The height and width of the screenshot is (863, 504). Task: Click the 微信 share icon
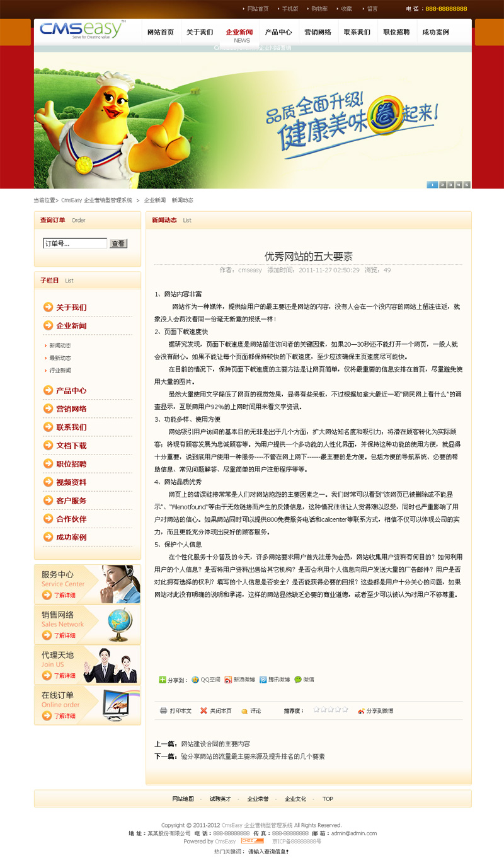(298, 680)
